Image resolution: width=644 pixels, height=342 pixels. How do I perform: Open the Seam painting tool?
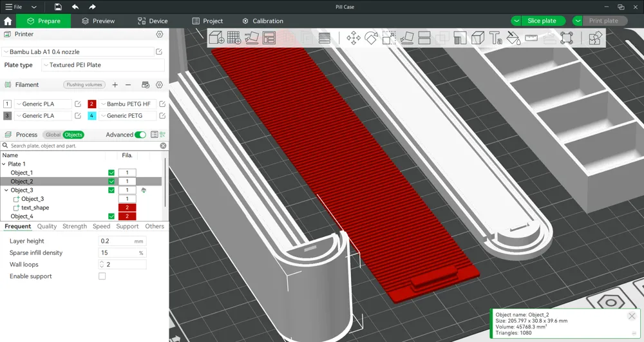(x=478, y=38)
